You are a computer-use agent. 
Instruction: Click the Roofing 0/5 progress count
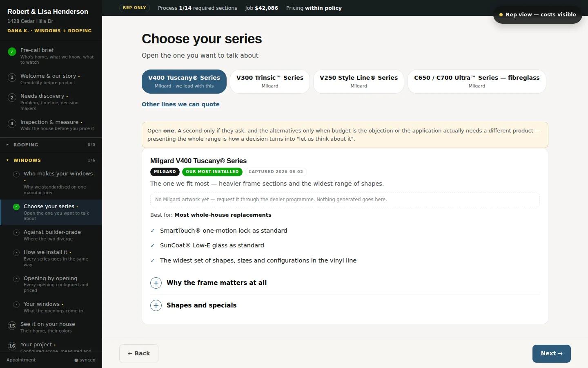pos(91,145)
